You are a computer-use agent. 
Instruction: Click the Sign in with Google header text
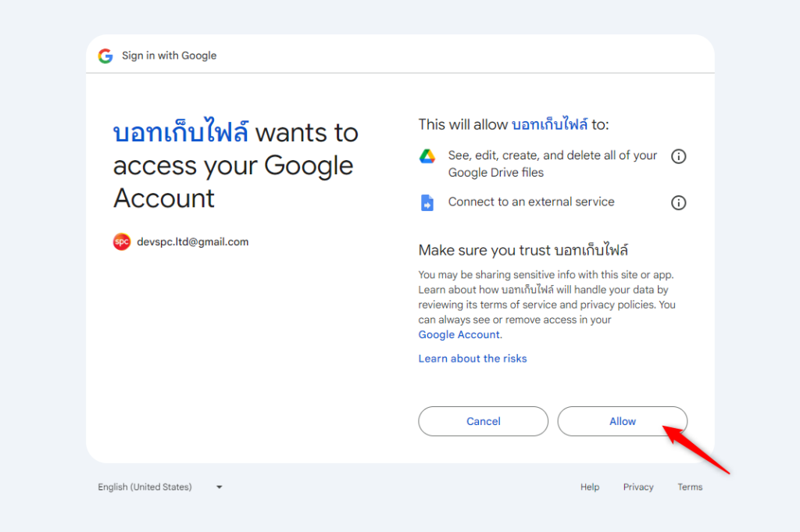point(169,55)
